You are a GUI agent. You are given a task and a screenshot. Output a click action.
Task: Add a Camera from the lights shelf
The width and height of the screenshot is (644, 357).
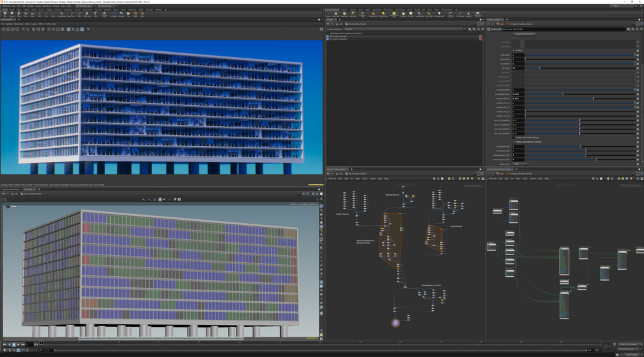327,14
